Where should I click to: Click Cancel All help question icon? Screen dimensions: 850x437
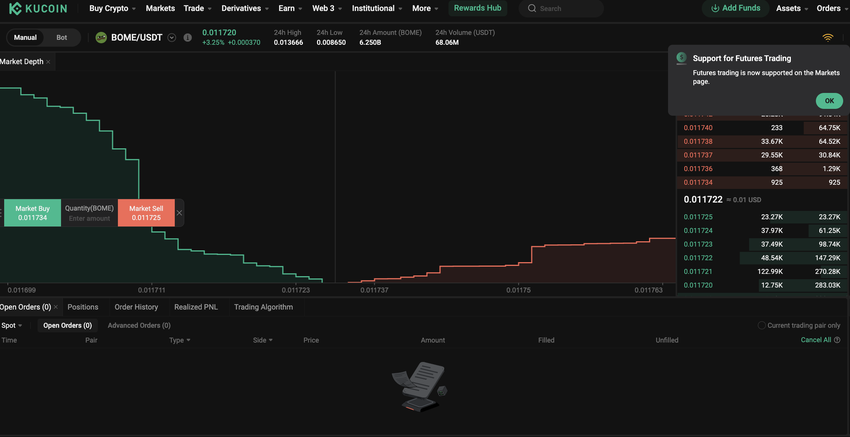point(837,340)
